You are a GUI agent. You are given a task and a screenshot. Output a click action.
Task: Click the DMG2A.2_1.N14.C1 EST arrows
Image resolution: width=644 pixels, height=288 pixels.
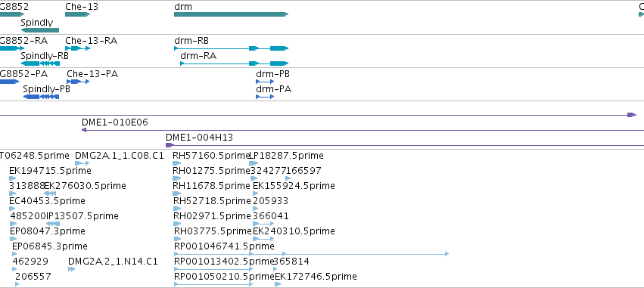click(71, 269)
